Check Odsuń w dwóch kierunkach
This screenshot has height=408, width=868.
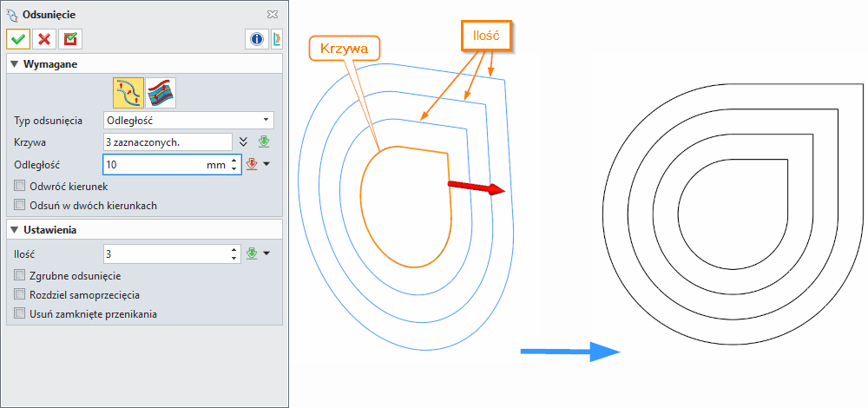[21, 205]
